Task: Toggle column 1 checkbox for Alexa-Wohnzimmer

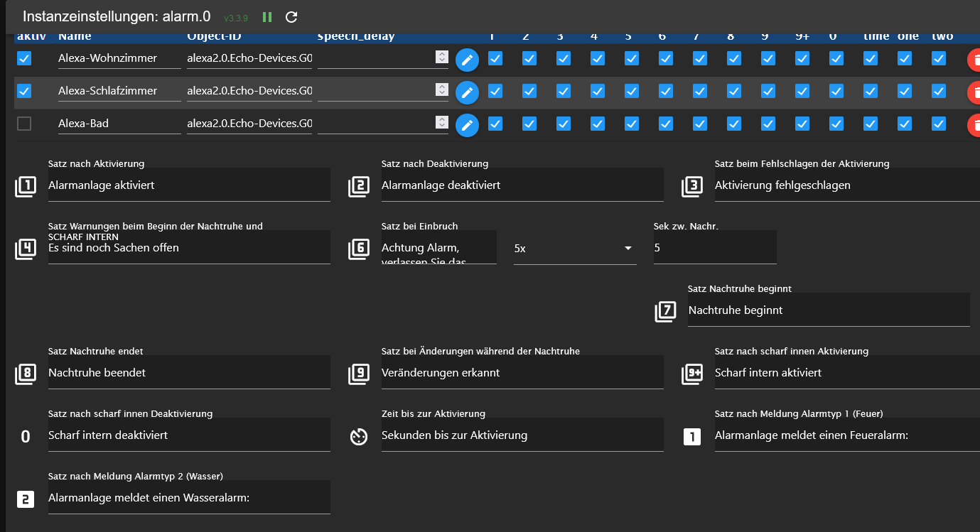Action: [x=495, y=59]
